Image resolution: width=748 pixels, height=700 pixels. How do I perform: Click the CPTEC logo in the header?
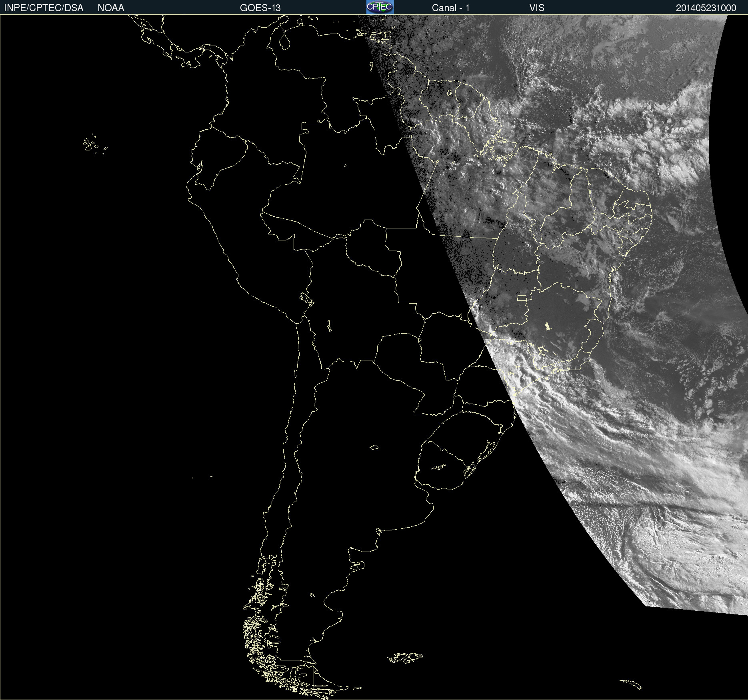(380, 7)
